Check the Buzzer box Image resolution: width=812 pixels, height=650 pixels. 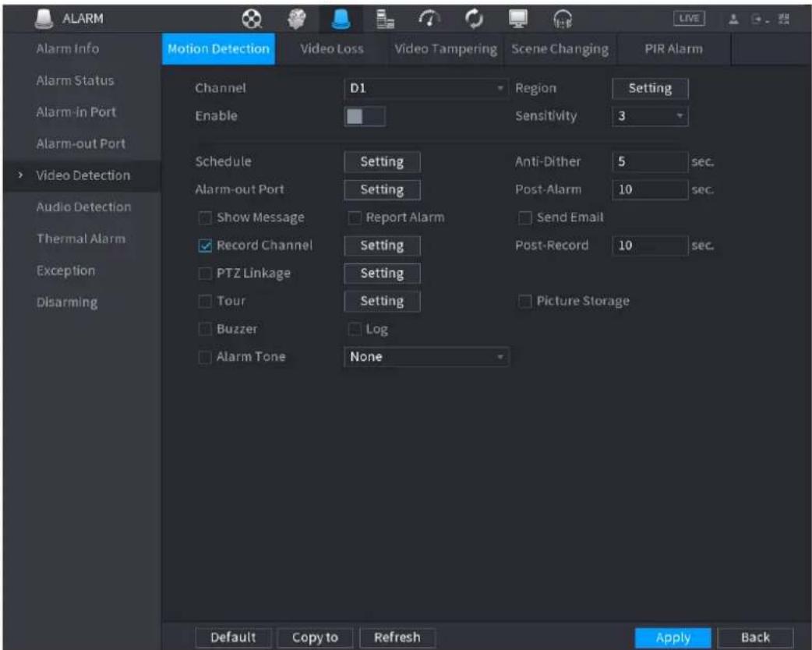pyautogui.click(x=205, y=329)
